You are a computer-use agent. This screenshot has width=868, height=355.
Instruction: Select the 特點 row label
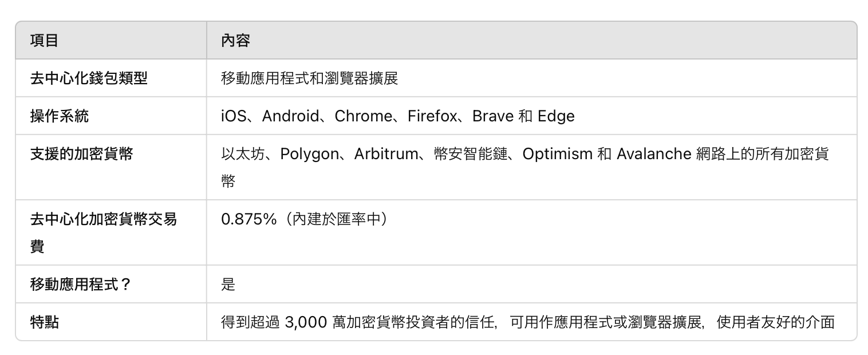pyautogui.click(x=44, y=322)
